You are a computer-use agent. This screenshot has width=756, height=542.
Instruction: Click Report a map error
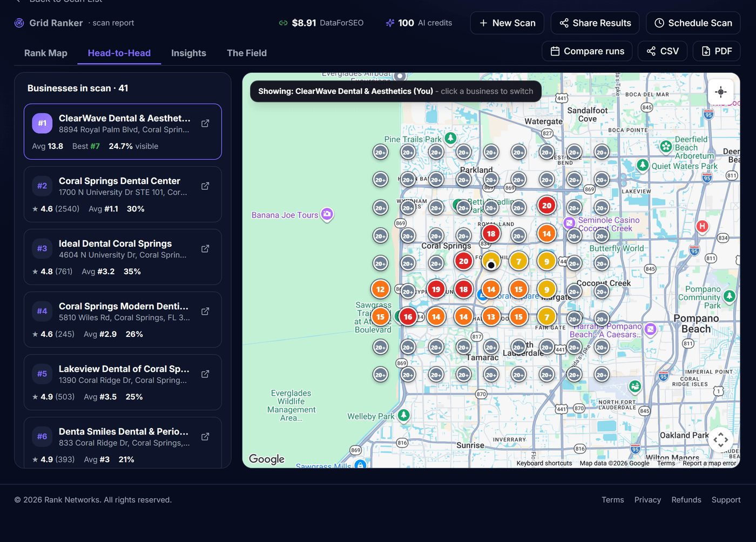(709, 463)
